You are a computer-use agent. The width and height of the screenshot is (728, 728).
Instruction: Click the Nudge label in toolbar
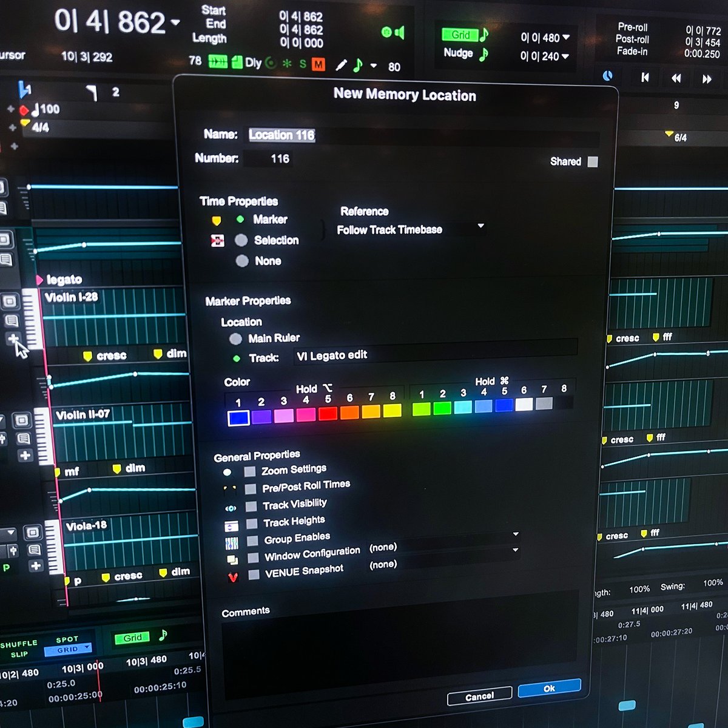tap(458, 53)
